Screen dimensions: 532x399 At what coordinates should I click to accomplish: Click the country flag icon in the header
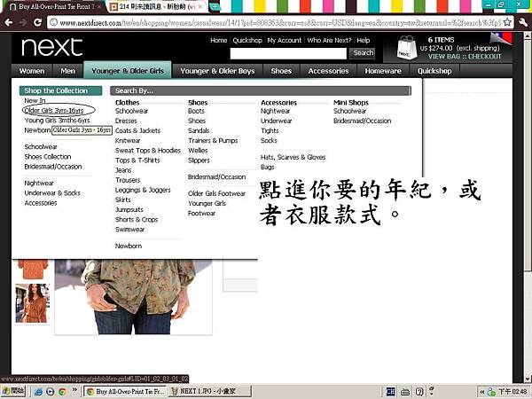tap(502, 38)
